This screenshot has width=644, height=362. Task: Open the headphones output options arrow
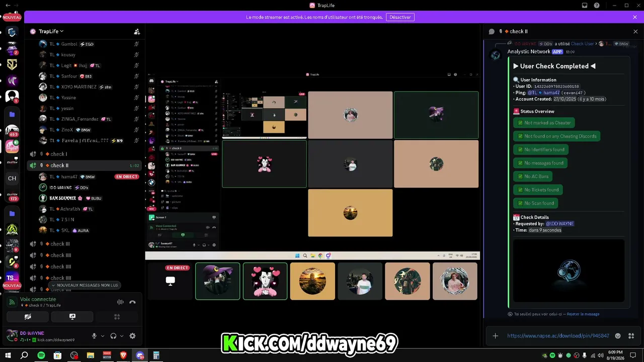pyautogui.click(x=122, y=336)
